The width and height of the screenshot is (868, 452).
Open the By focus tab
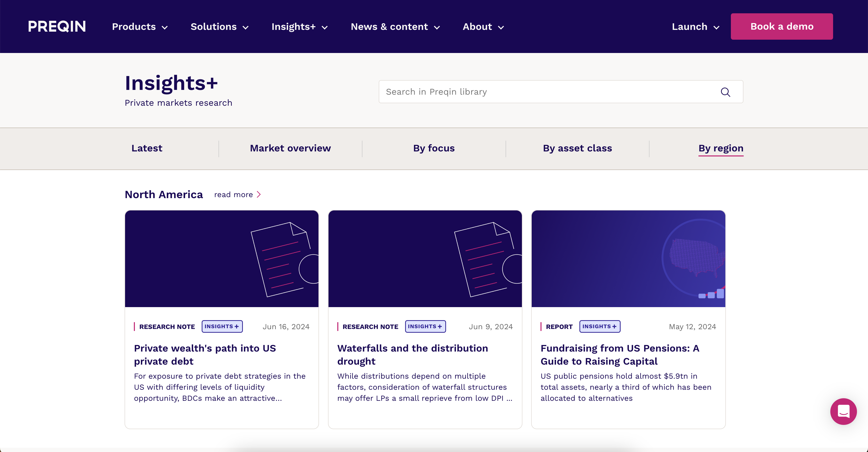tap(434, 148)
